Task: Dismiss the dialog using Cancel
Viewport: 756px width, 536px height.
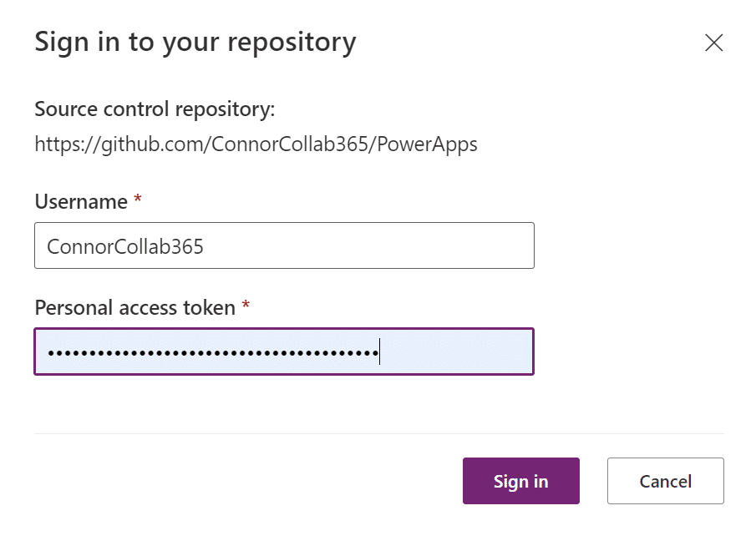Action: click(x=665, y=481)
